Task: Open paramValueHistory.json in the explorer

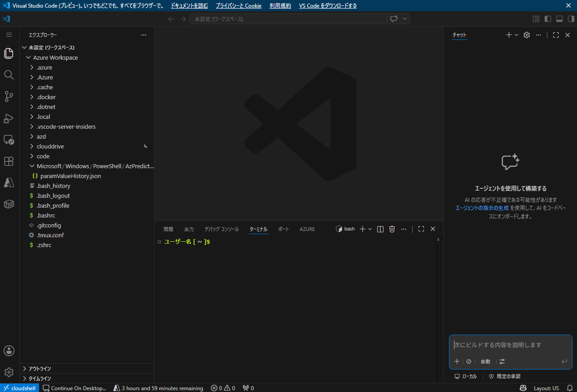Action: click(87, 176)
